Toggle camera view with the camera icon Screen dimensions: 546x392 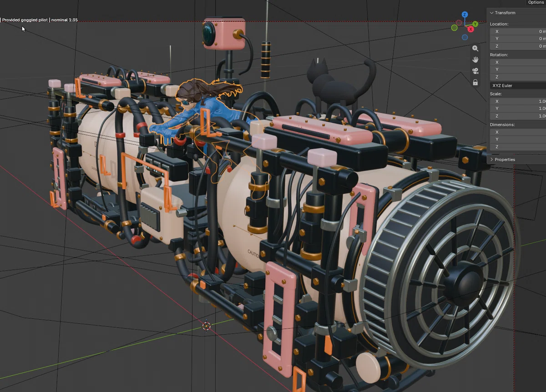point(475,71)
